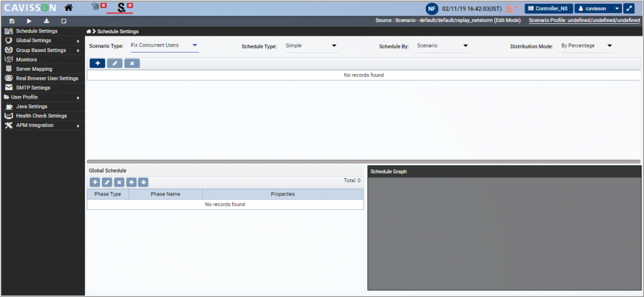Image resolution: width=644 pixels, height=297 pixels.
Task: Open the Schedule By dropdown
Action: click(443, 46)
